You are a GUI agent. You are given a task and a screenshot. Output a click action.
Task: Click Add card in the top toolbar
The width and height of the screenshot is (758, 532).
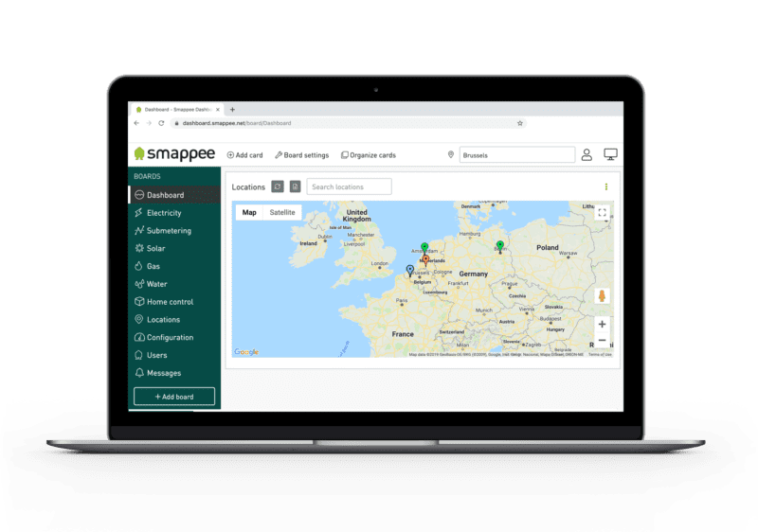[244, 155]
